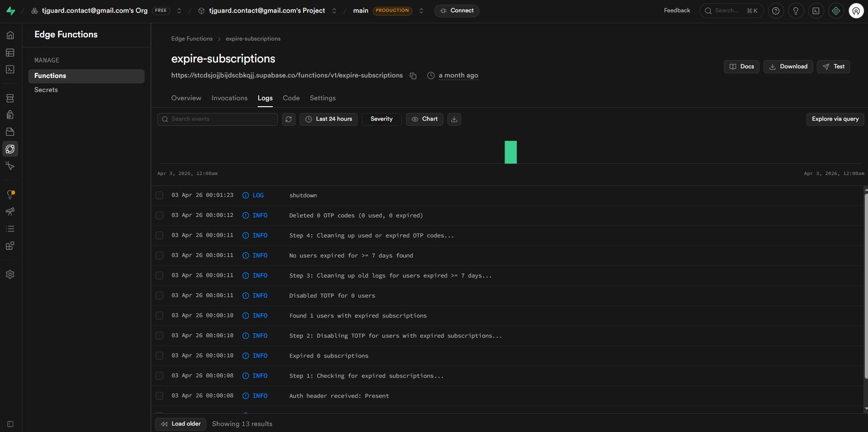Open Project Settings gear icon

click(10, 274)
